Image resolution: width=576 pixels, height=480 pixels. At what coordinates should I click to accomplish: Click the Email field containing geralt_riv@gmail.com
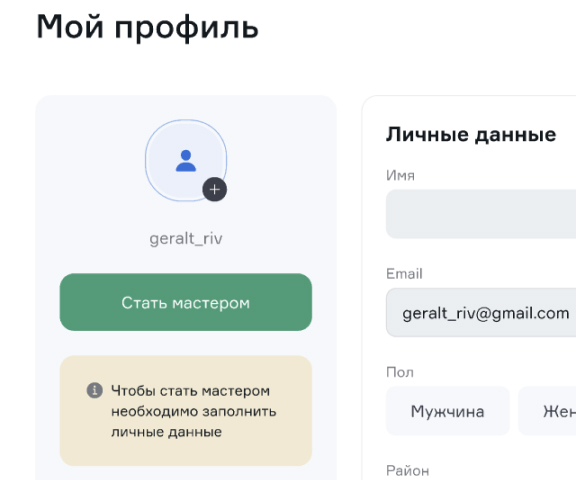click(481, 313)
